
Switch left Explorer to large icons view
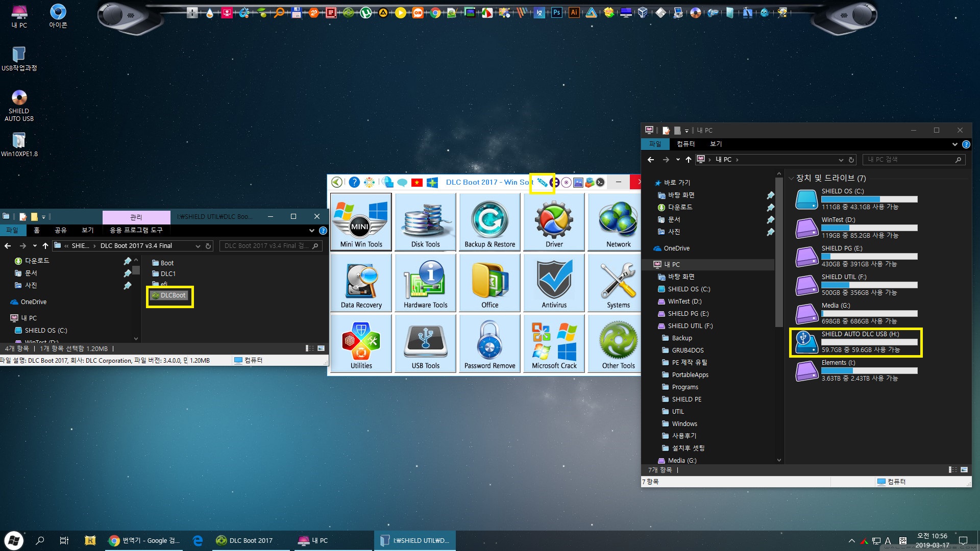click(x=321, y=348)
